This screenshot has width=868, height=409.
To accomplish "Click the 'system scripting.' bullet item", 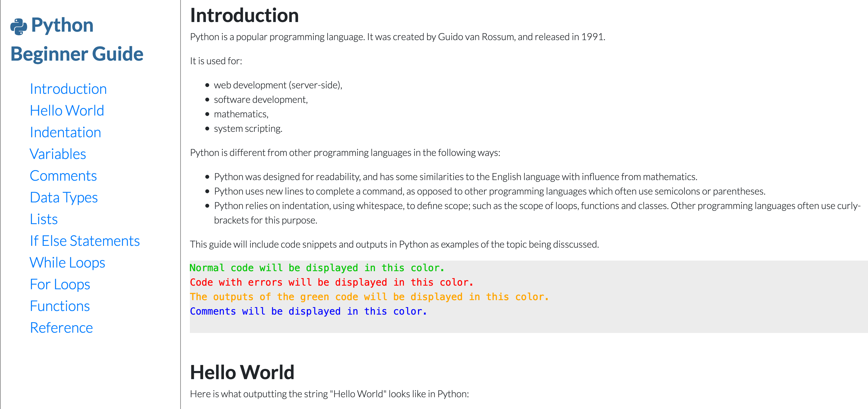I will click(248, 129).
